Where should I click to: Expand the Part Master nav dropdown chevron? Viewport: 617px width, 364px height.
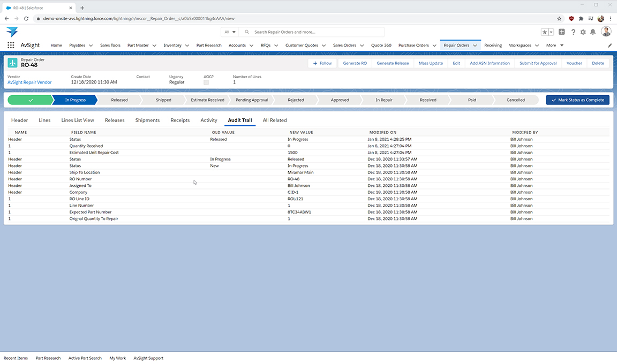[154, 45]
